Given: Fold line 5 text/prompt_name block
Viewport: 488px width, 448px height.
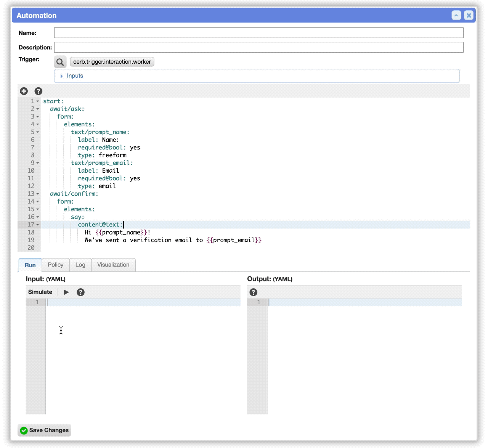Looking at the screenshot, I should tap(38, 132).
